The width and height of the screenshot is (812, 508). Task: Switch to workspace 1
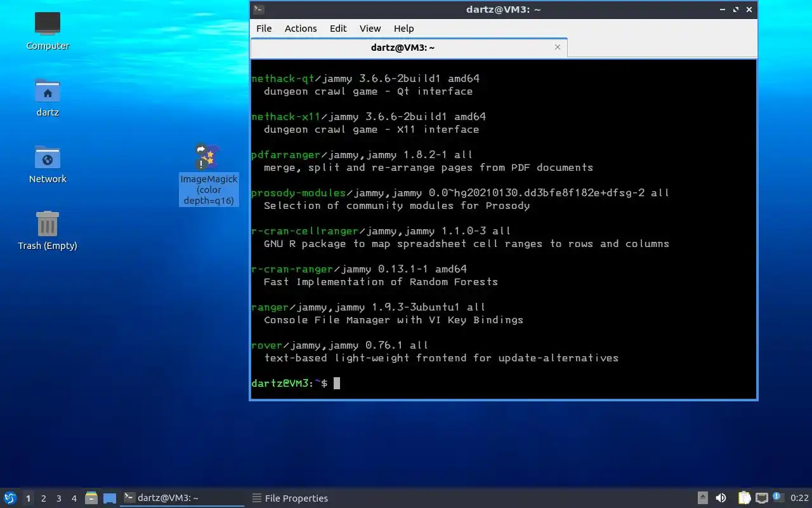coord(28,498)
